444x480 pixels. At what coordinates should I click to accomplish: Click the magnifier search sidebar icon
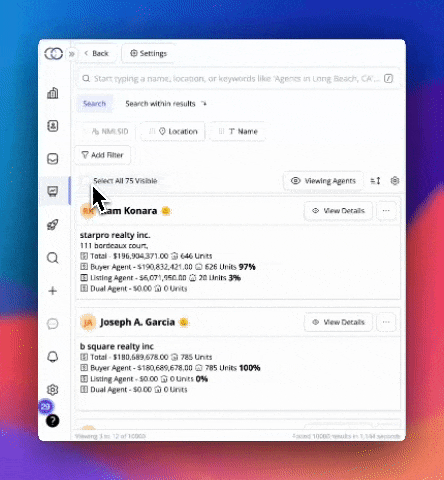coord(53,258)
